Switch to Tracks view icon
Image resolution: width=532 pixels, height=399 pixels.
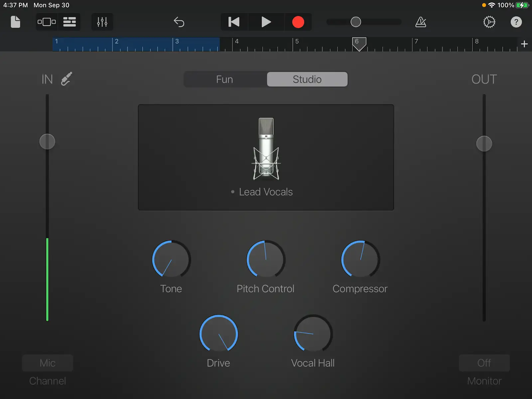click(x=69, y=22)
